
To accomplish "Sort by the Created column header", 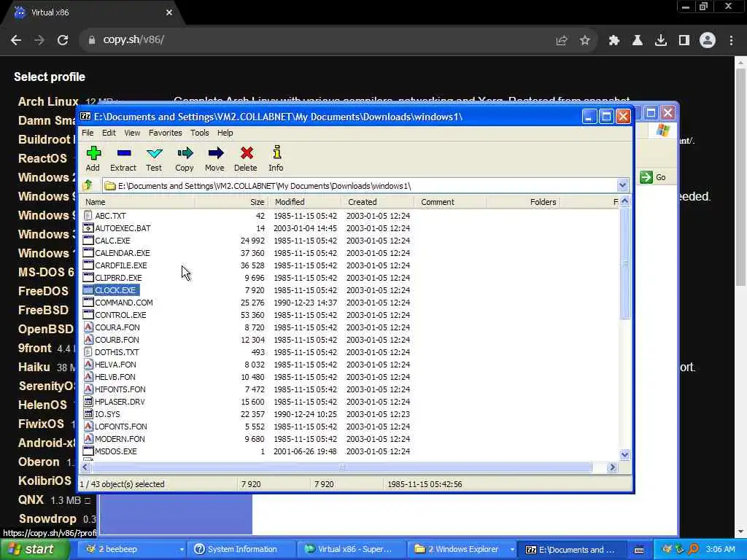I will click(378, 202).
